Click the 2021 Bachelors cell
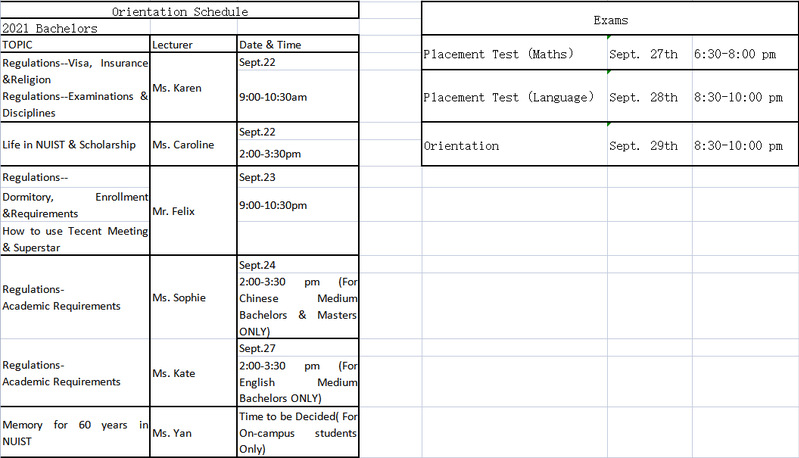The width and height of the screenshot is (799, 458). pos(75,29)
